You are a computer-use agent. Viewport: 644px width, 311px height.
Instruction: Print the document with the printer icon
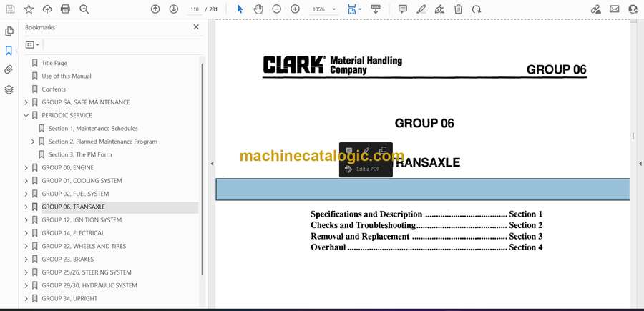65,9
